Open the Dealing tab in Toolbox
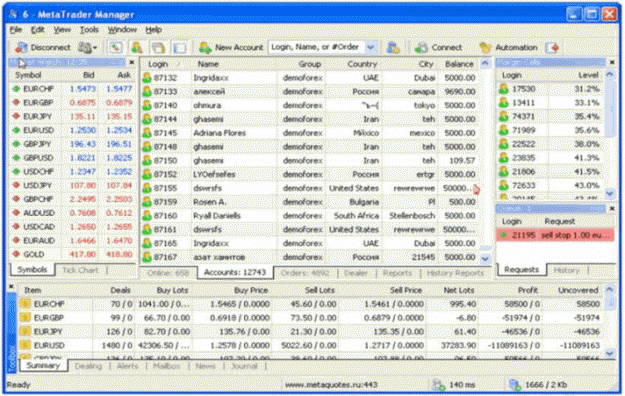The width and height of the screenshot is (625, 396). tap(88, 366)
